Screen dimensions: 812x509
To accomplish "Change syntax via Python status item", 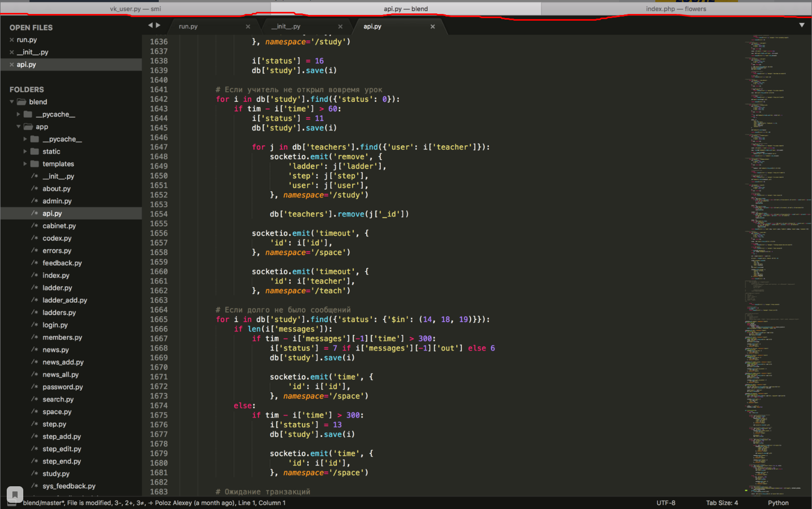I will click(778, 503).
